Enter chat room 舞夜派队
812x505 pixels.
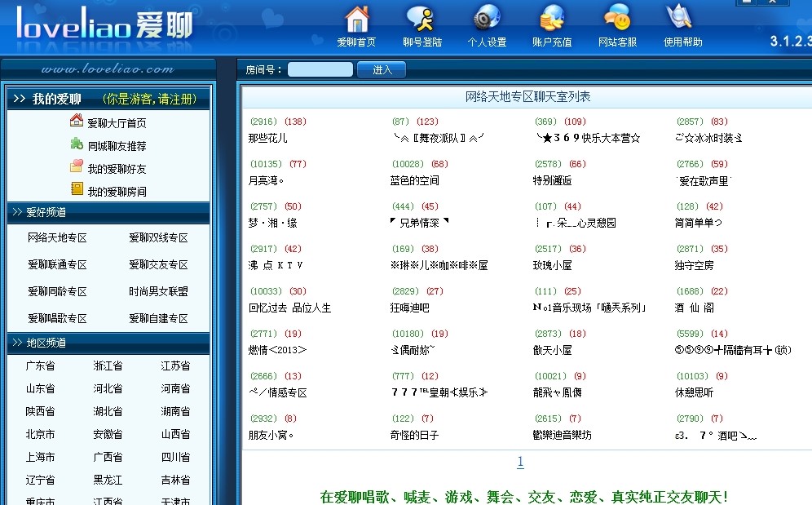click(x=438, y=138)
